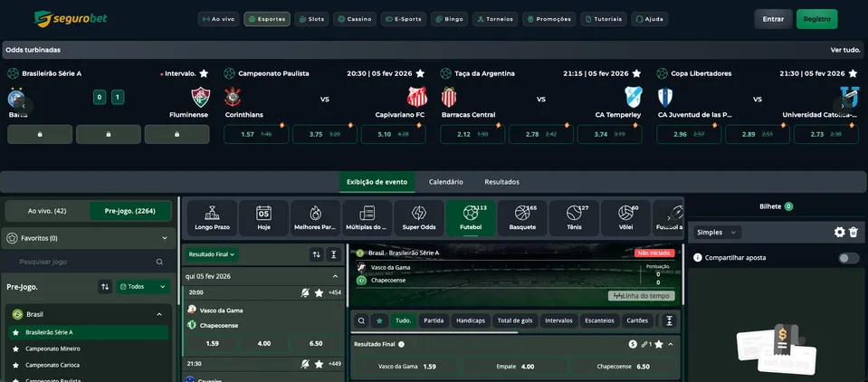Click the Entrar login button

[773, 19]
